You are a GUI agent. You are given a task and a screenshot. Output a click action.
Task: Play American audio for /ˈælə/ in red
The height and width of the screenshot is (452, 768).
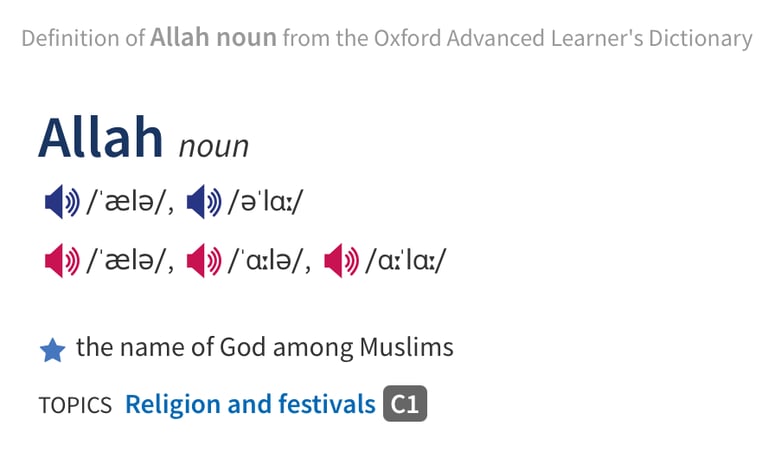tap(62, 261)
